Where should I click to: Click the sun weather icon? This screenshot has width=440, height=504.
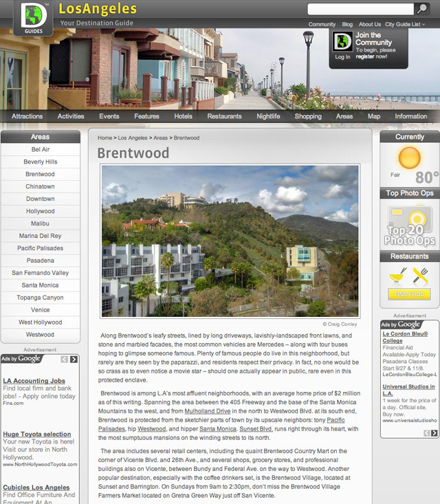pyautogui.click(x=409, y=159)
